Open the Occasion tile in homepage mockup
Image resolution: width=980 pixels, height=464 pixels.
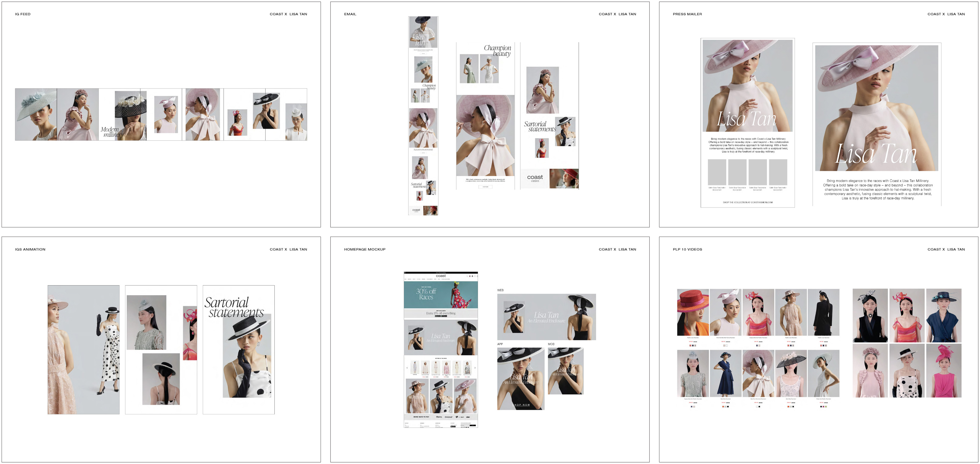pos(465,396)
